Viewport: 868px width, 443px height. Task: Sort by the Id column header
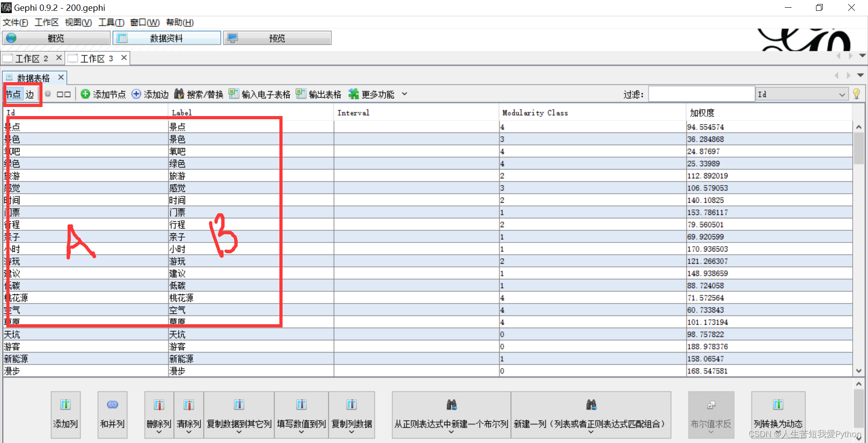click(86, 113)
